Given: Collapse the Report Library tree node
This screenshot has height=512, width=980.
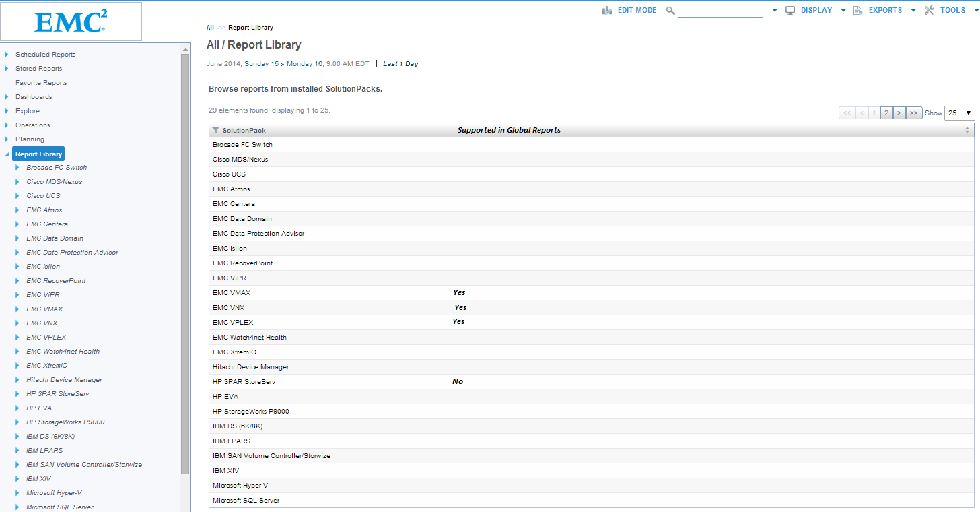Looking at the screenshot, I should pos(7,154).
